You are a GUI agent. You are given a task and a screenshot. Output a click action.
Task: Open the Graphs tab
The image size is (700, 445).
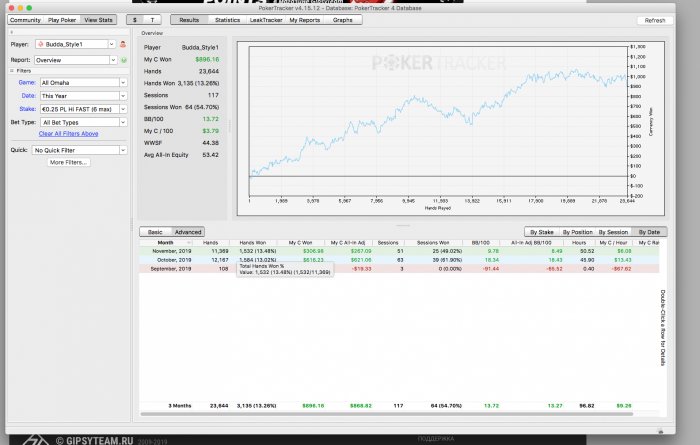[342, 20]
